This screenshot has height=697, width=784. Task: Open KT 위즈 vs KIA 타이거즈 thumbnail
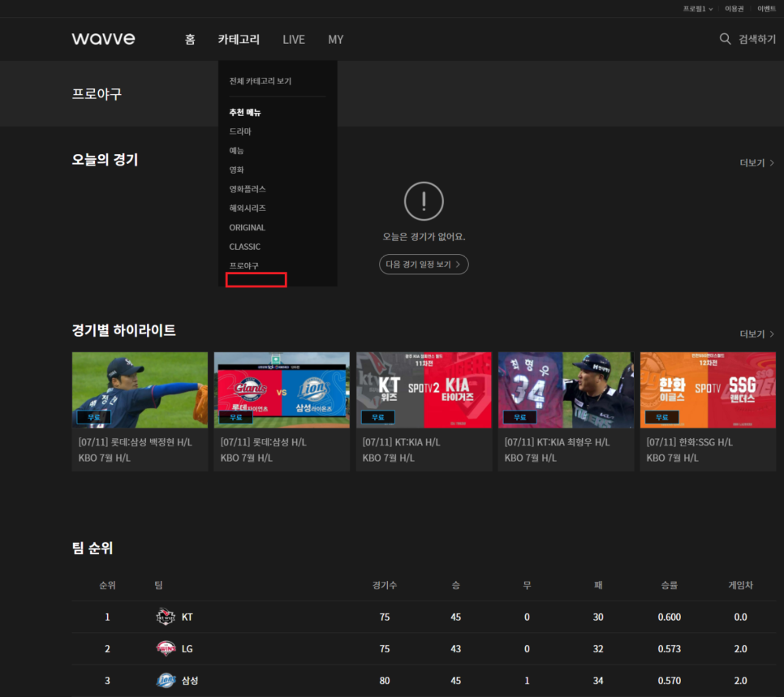pos(424,390)
